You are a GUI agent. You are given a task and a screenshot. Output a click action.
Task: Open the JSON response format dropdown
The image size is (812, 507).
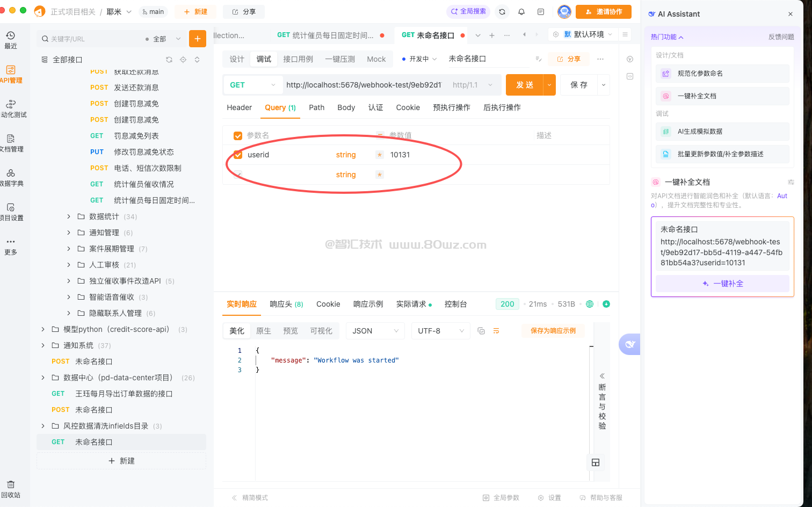(x=375, y=331)
